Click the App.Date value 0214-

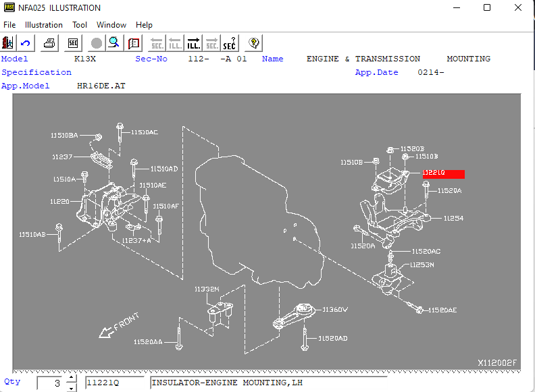click(431, 72)
